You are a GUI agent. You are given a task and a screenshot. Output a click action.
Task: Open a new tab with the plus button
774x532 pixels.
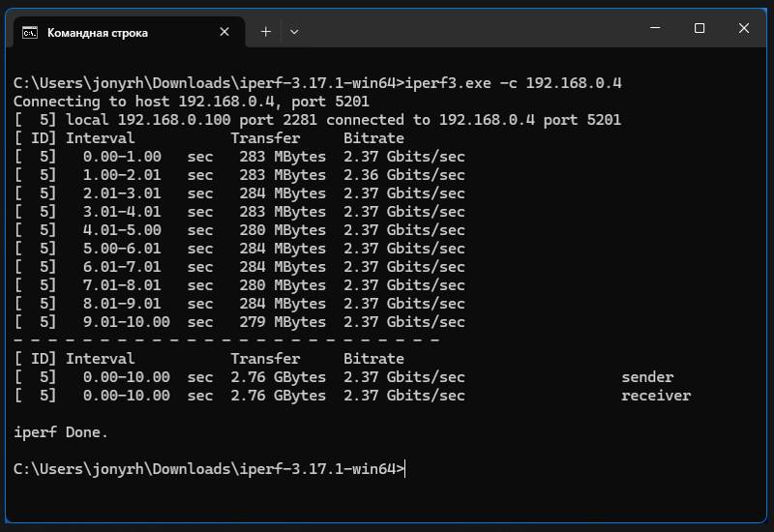click(265, 32)
